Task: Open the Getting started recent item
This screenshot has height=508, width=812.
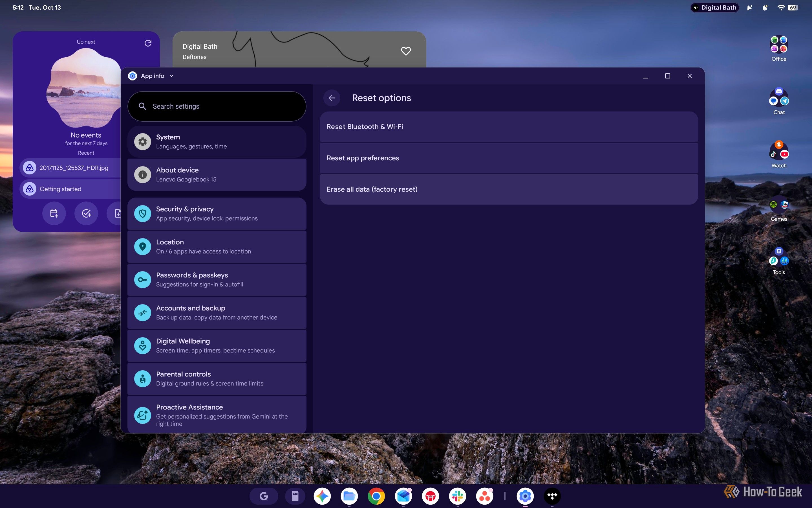Action: click(70, 189)
